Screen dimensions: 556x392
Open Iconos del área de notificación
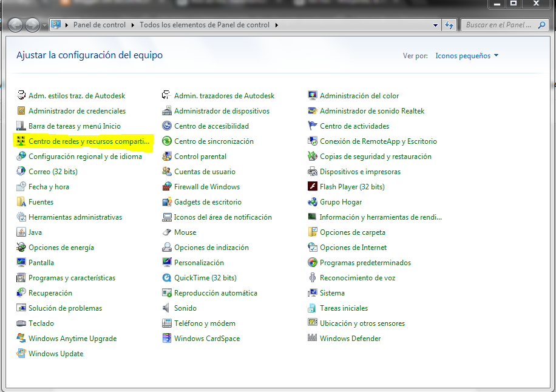(x=223, y=217)
